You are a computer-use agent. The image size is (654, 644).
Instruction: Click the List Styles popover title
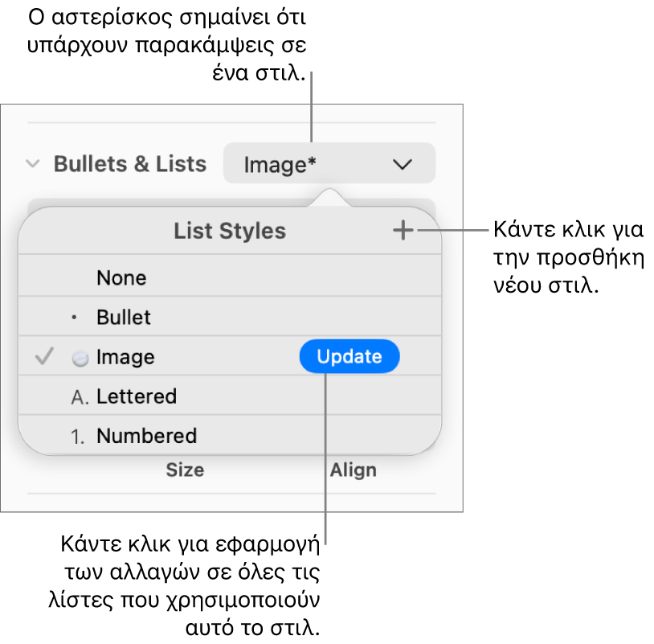point(230,232)
